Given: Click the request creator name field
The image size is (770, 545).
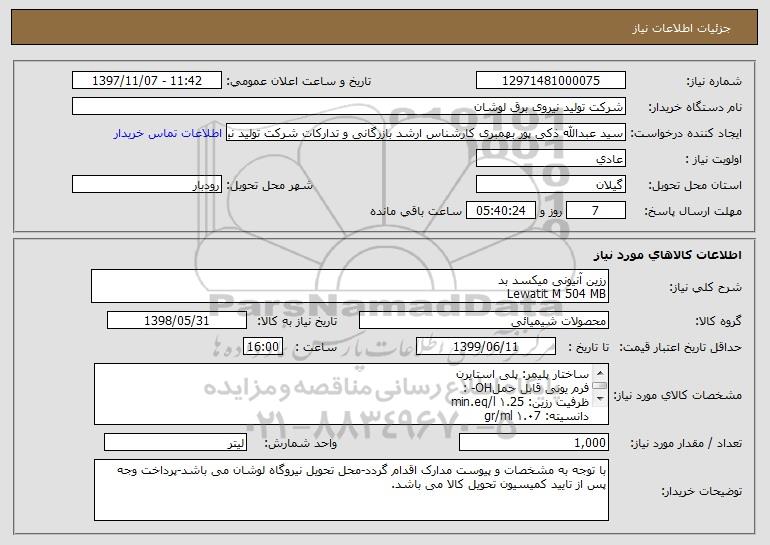Looking at the screenshot, I should tap(426, 133).
